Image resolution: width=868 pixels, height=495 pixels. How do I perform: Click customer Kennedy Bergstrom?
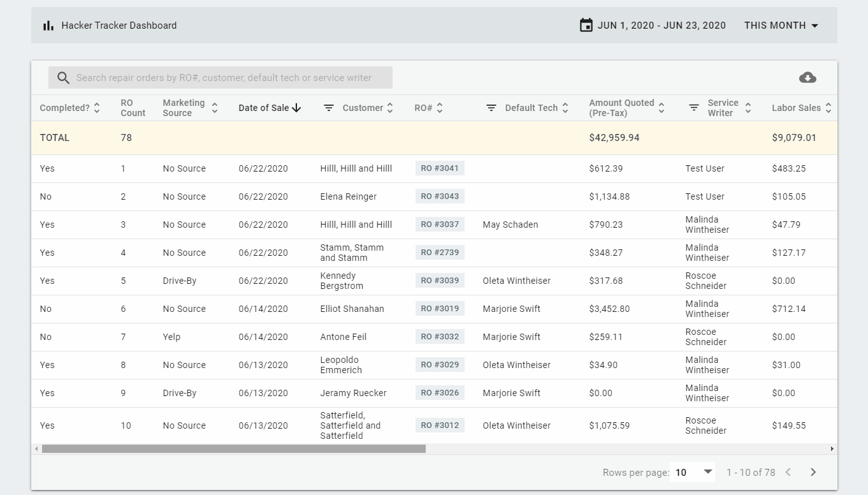[x=342, y=281]
